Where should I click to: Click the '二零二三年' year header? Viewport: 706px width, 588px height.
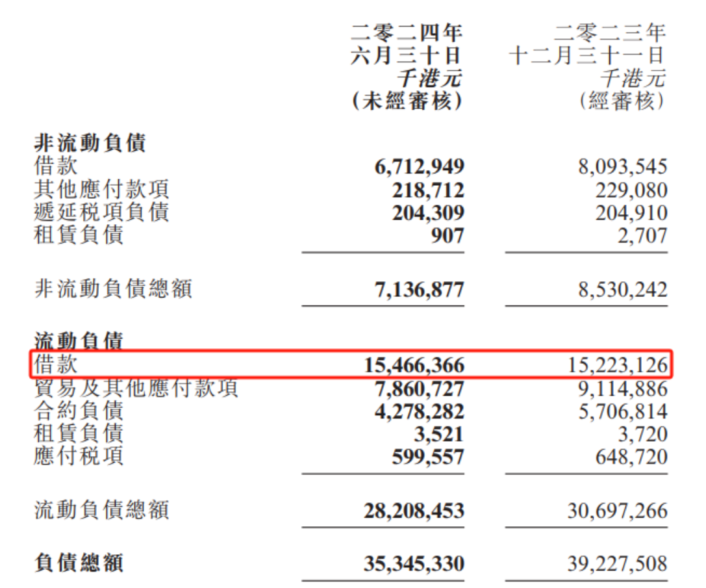(x=610, y=33)
